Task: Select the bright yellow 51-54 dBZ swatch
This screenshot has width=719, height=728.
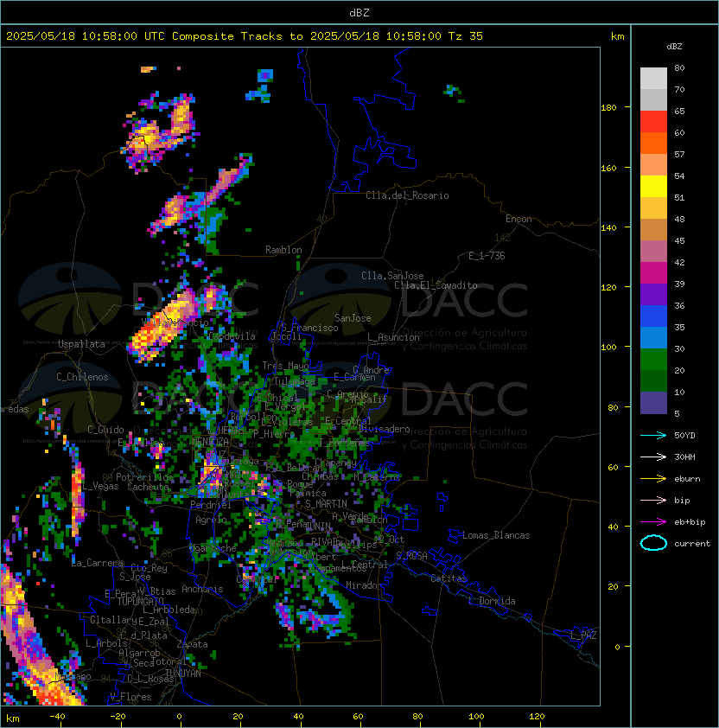Action: [x=653, y=187]
